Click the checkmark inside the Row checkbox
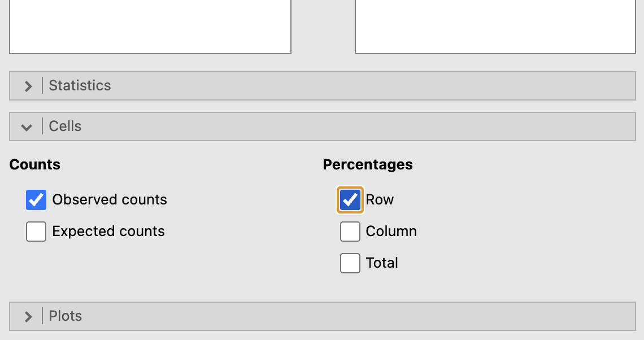The width and height of the screenshot is (644, 340). 350,200
